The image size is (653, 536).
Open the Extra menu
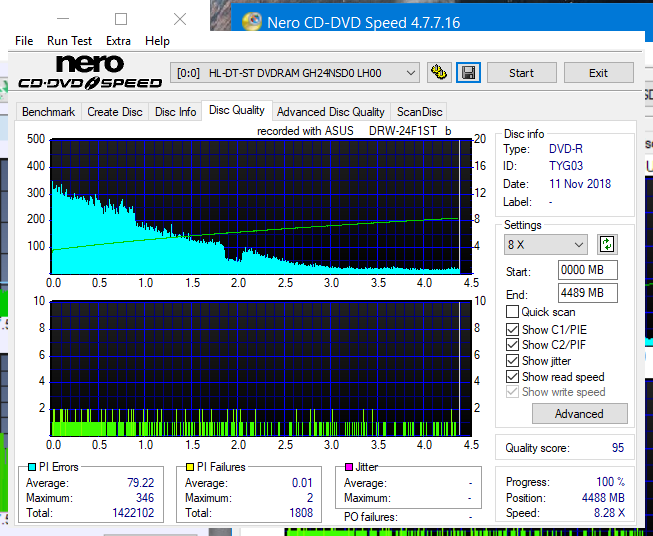coord(118,41)
